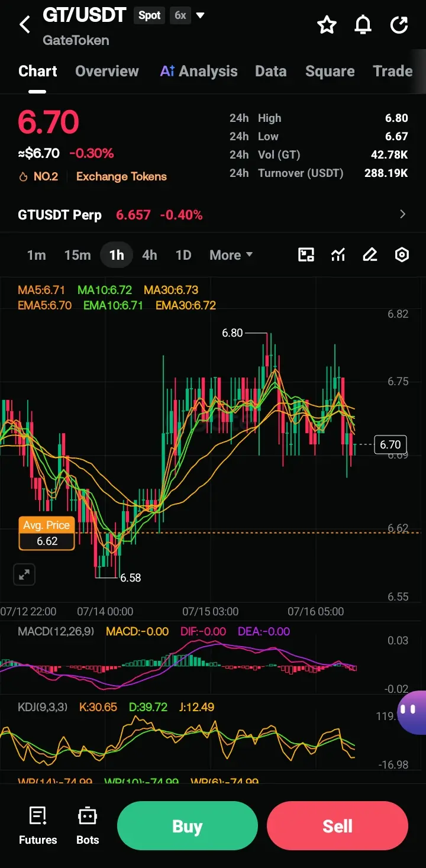Tap the green Buy button

pyautogui.click(x=188, y=826)
